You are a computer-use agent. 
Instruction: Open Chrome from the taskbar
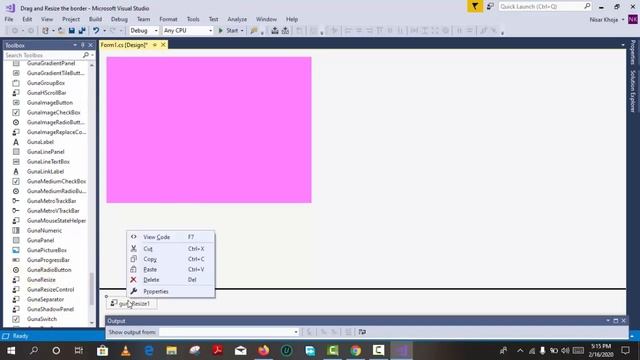click(x=356, y=351)
